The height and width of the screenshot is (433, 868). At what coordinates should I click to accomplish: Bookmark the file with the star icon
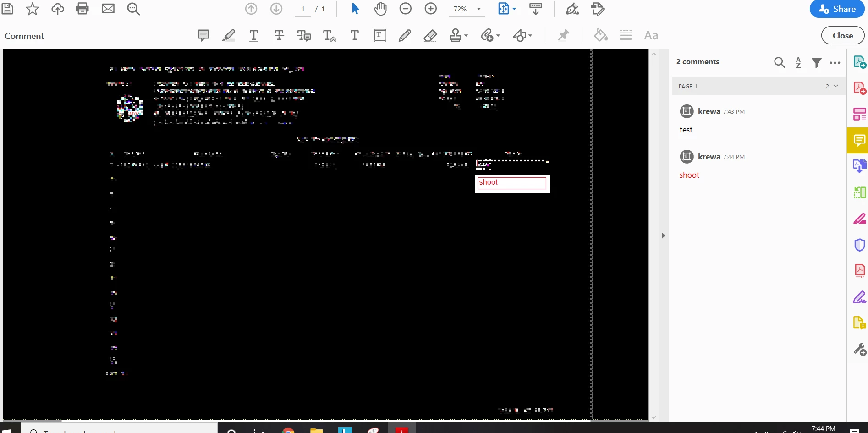tap(32, 9)
